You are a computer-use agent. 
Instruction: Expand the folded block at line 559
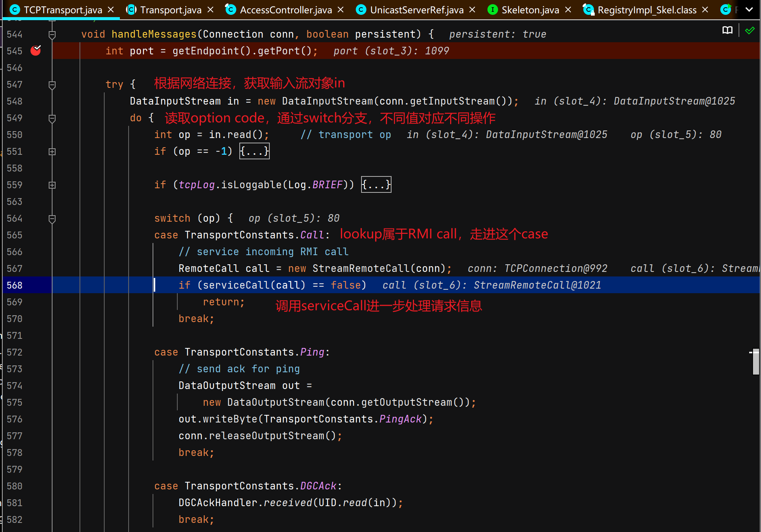point(52,185)
